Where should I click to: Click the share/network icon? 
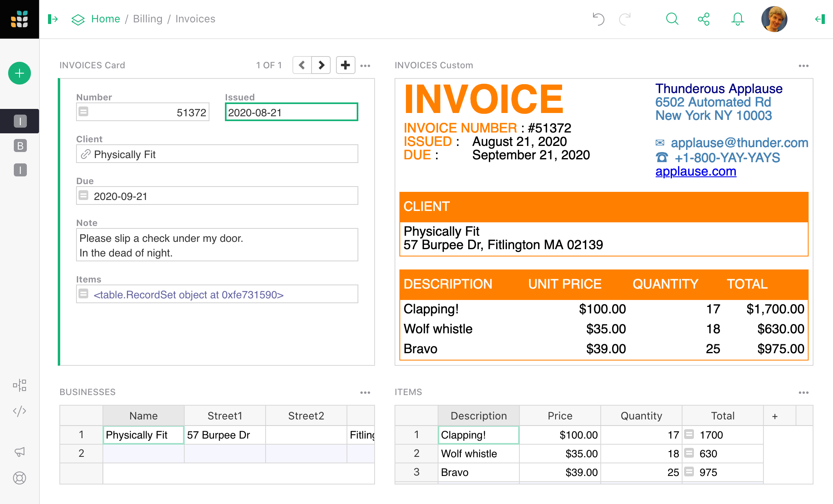click(x=704, y=18)
